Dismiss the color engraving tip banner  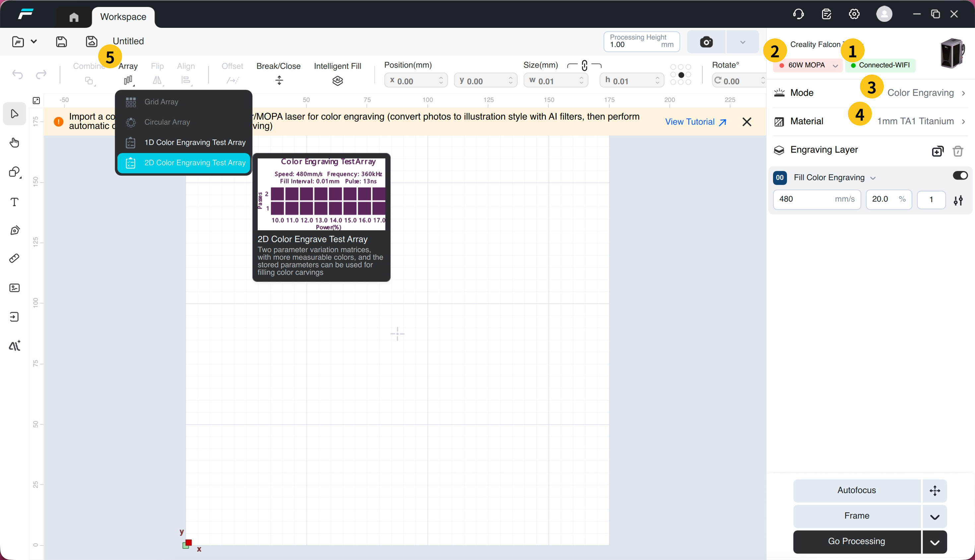[747, 122]
